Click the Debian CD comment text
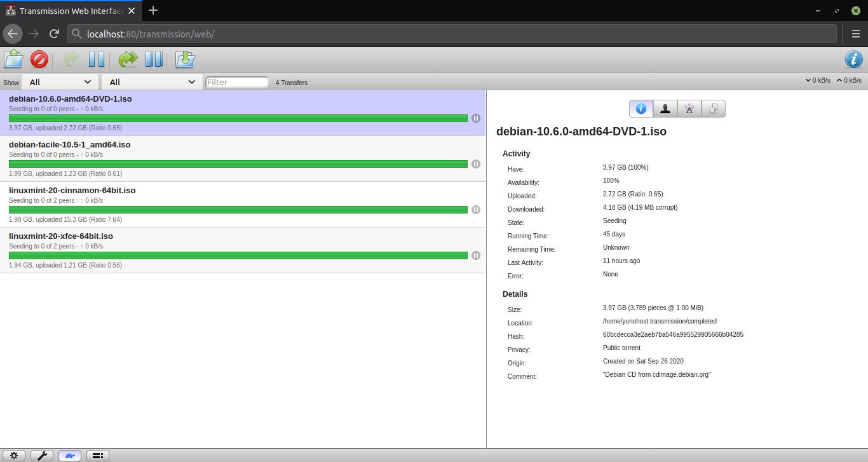The width and height of the screenshot is (868, 462). [657, 375]
